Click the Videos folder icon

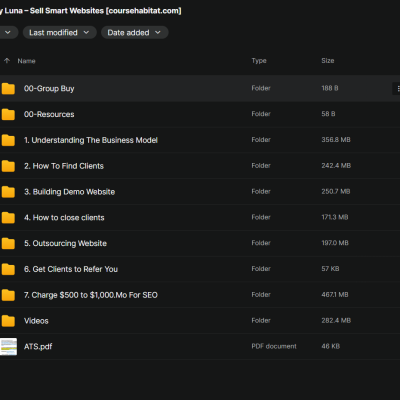[x=8, y=321]
